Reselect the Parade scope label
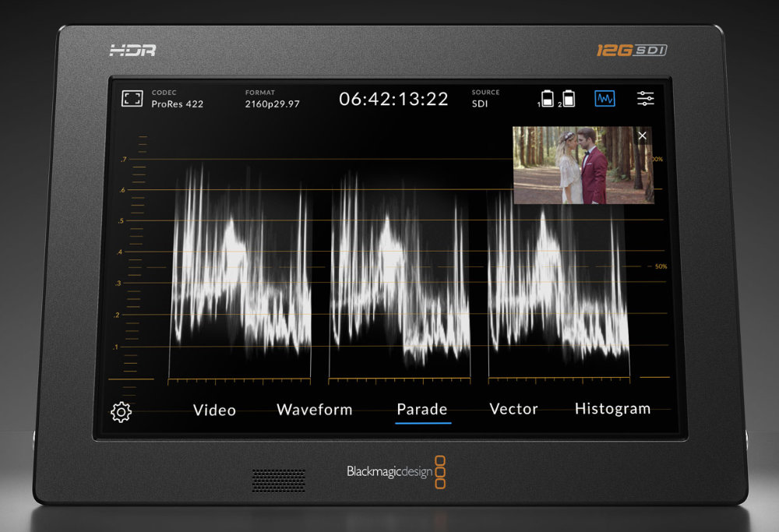This screenshot has height=532, width=779. (423, 408)
